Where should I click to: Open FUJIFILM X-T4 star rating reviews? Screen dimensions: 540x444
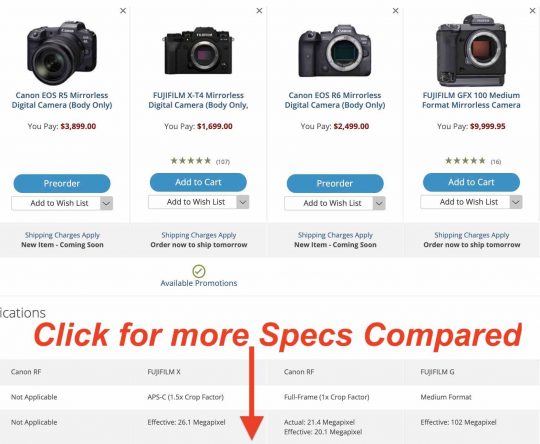[200, 161]
